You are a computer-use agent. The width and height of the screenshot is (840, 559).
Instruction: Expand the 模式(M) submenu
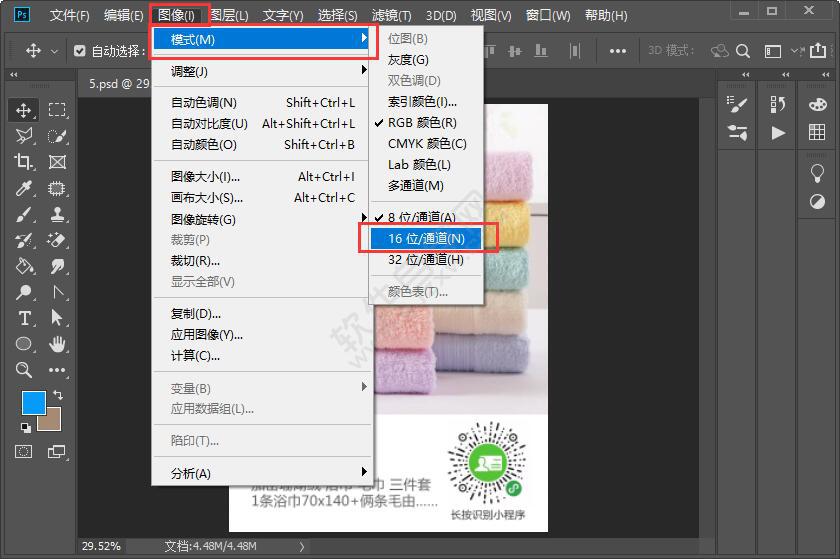[x=262, y=39]
